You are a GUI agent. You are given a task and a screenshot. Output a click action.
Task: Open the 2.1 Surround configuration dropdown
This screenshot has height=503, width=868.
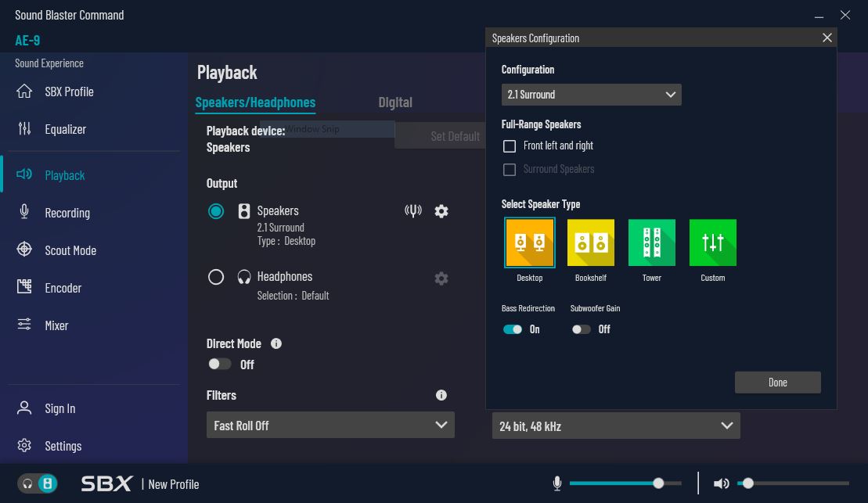pos(591,95)
